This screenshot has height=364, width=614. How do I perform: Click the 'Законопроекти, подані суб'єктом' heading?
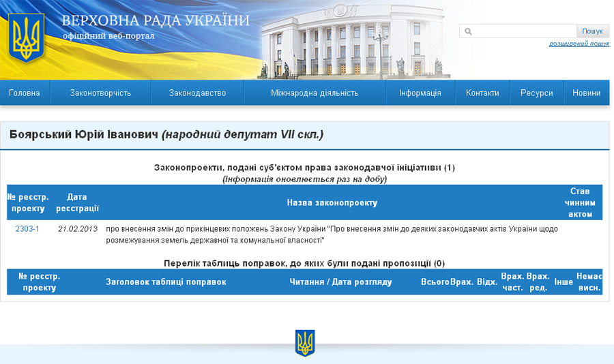point(304,168)
